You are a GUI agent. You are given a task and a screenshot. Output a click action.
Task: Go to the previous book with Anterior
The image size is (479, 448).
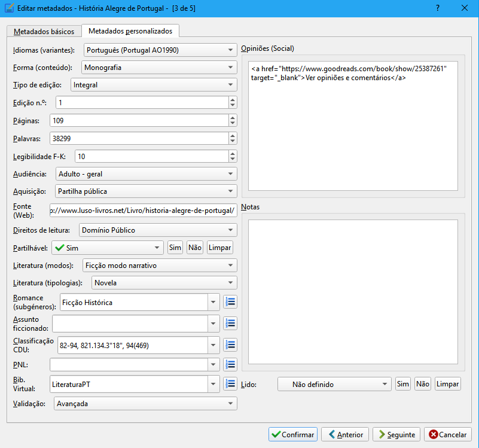(x=345, y=434)
